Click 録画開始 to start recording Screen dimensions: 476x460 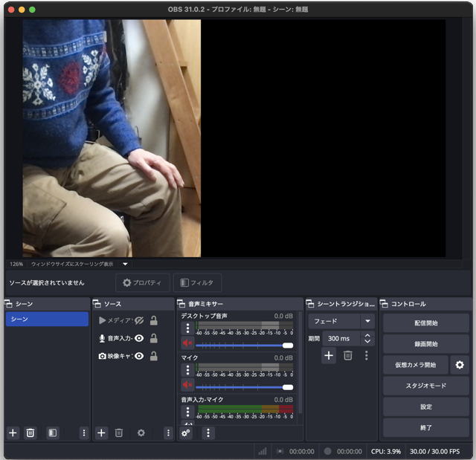(x=425, y=344)
